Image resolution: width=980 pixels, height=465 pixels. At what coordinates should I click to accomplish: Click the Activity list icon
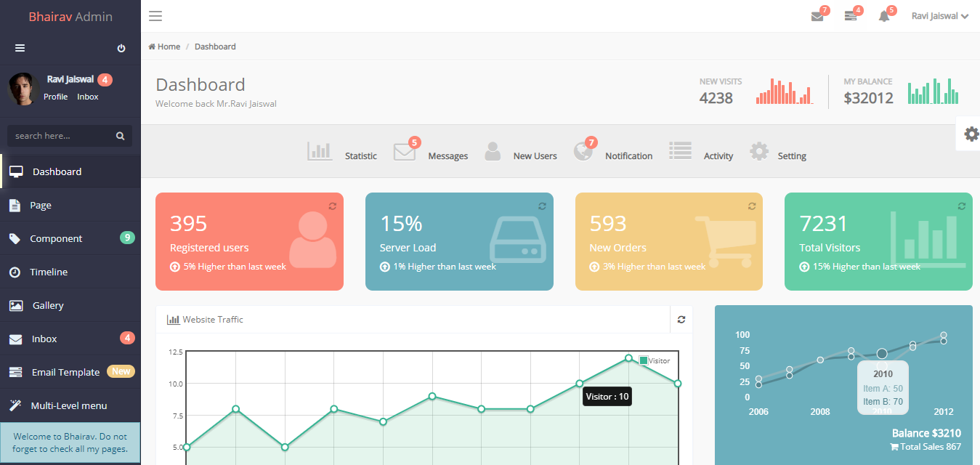pyautogui.click(x=680, y=150)
